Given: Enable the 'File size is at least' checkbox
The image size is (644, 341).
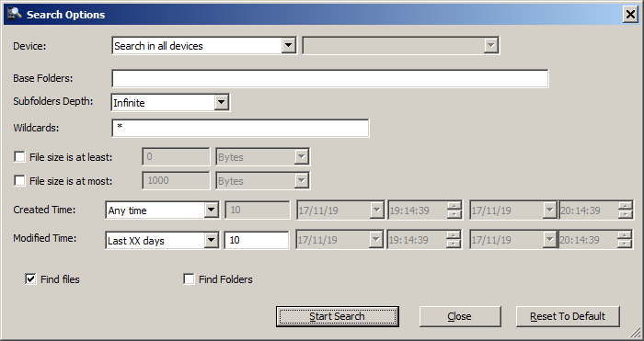Looking at the screenshot, I should 19,157.
